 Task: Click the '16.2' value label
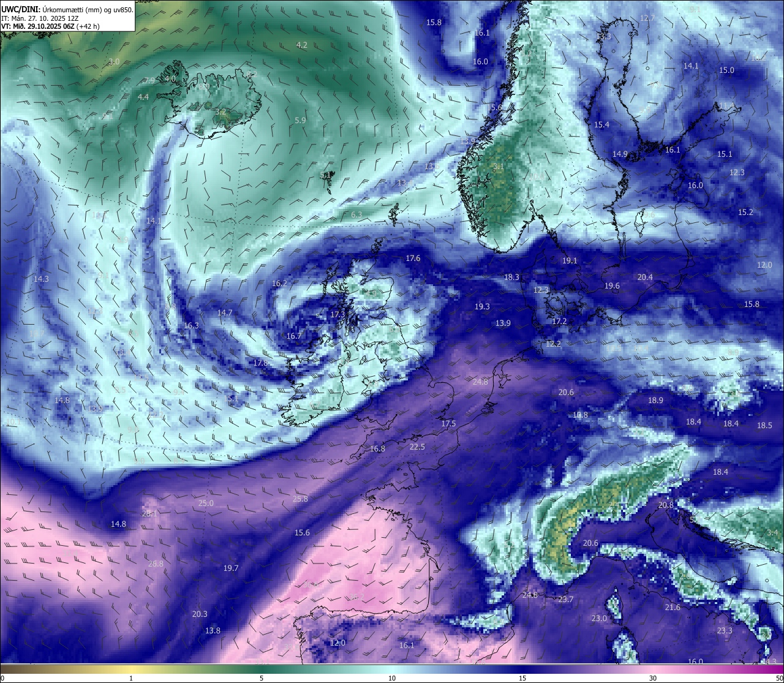(x=279, y=284)
